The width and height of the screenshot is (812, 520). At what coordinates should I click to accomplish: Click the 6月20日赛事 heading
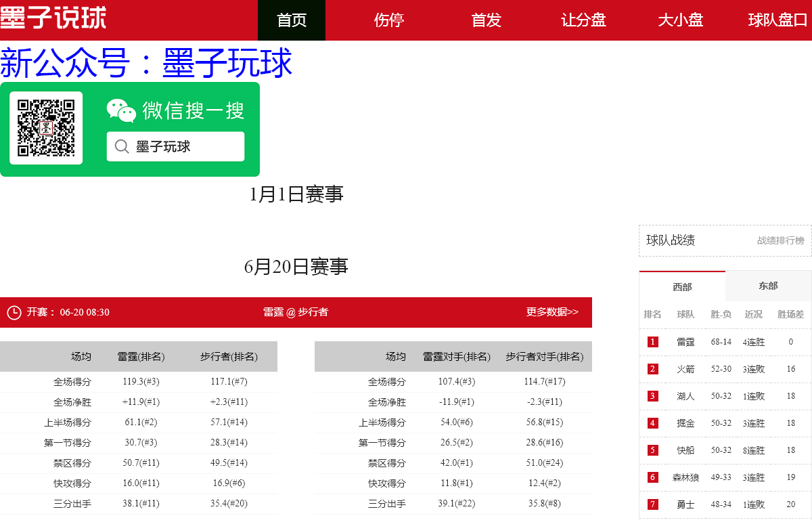296,267
